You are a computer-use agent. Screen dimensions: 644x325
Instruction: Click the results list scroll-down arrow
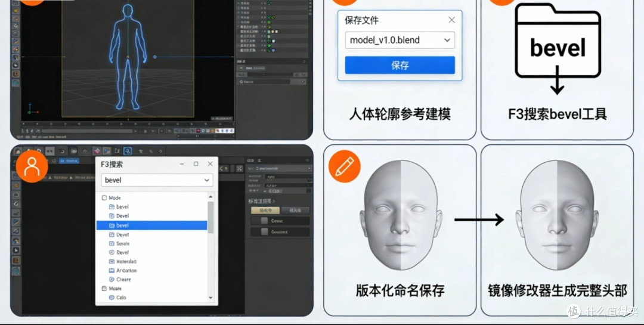coord(210,298)
